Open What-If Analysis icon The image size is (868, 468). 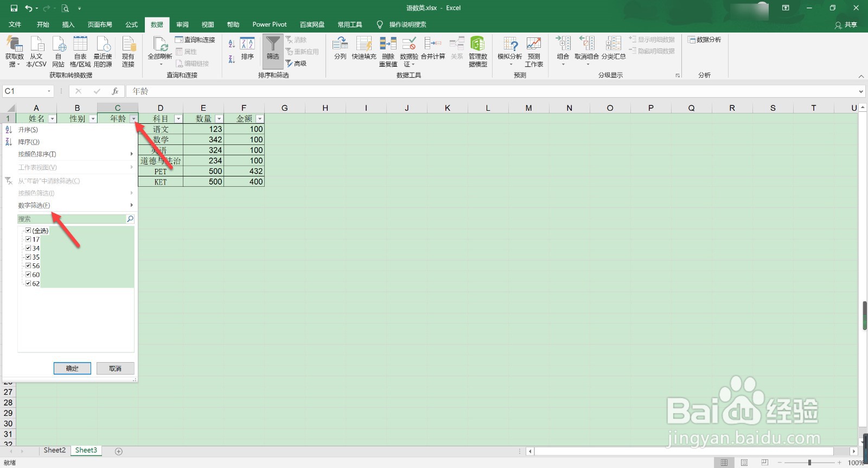click(510, 44)
